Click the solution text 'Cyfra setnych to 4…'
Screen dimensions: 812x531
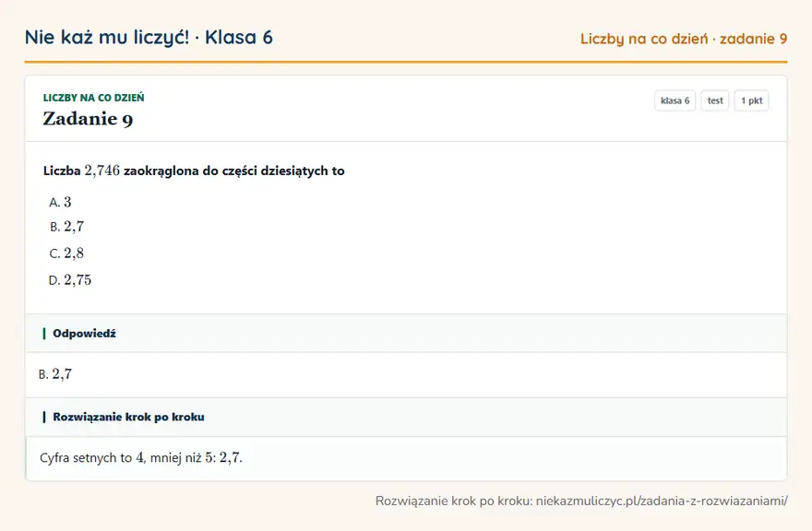141,457
